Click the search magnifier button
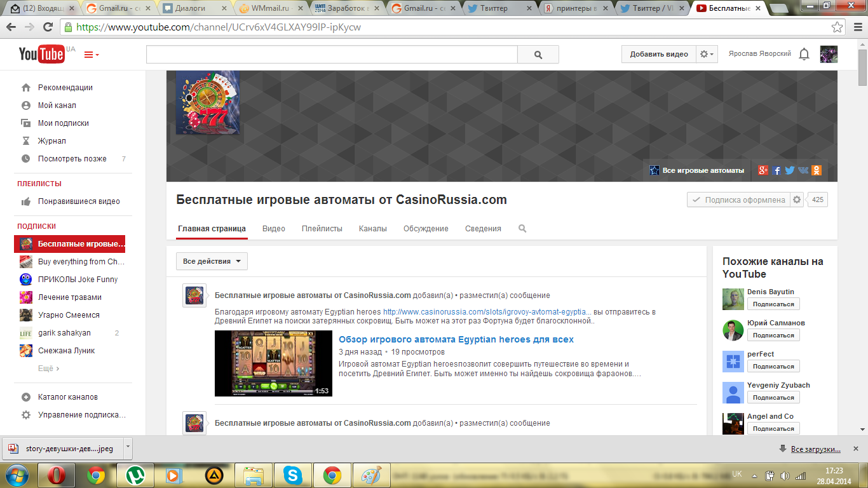Screen dimensions: 868x488 coord(538,55)
